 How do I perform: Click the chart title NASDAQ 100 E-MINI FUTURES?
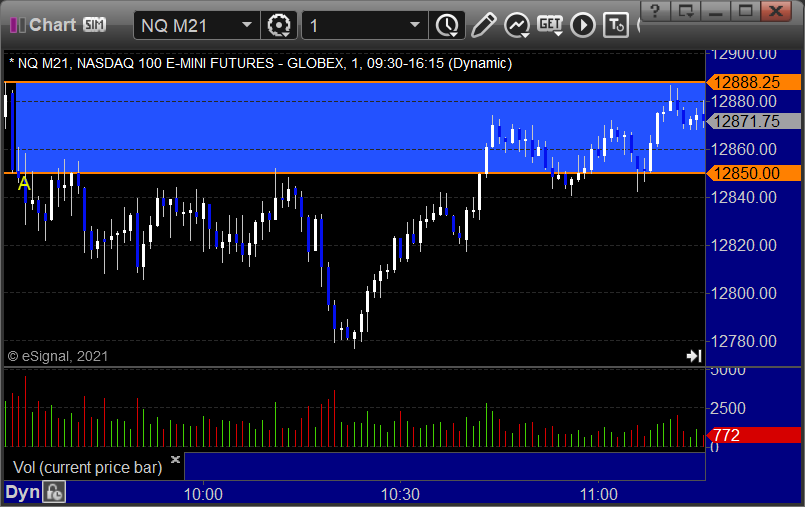pos(176,64)
